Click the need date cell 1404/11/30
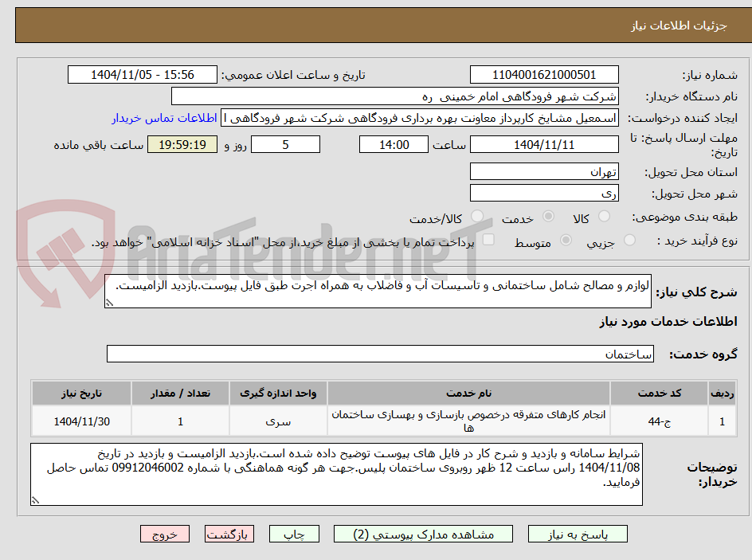Screen dimensions: 752x560 pyautogui.click(x=81, y=421)
